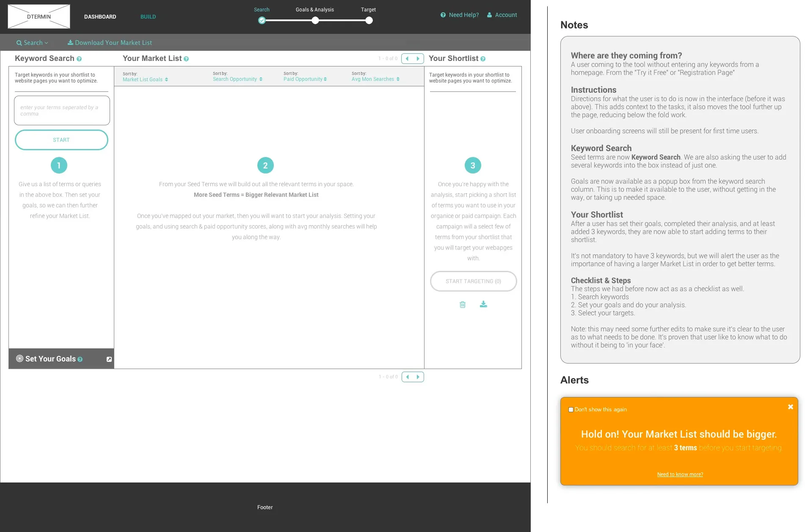The height and width of the screenshot is (532, 805).
Task: Click the 'Checklist & Steps' notes heading
Action: point(601,281)
